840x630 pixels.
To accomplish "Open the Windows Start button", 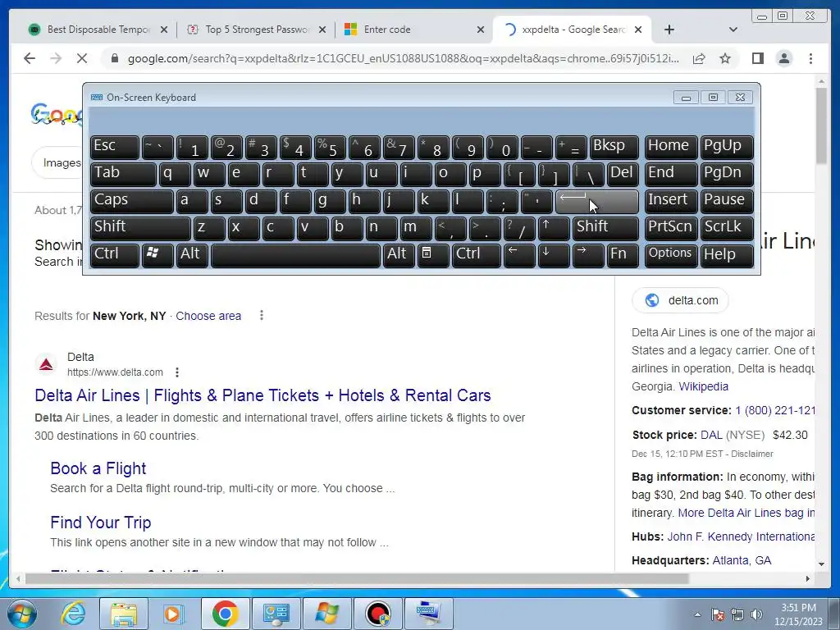I will click(21, 614).
